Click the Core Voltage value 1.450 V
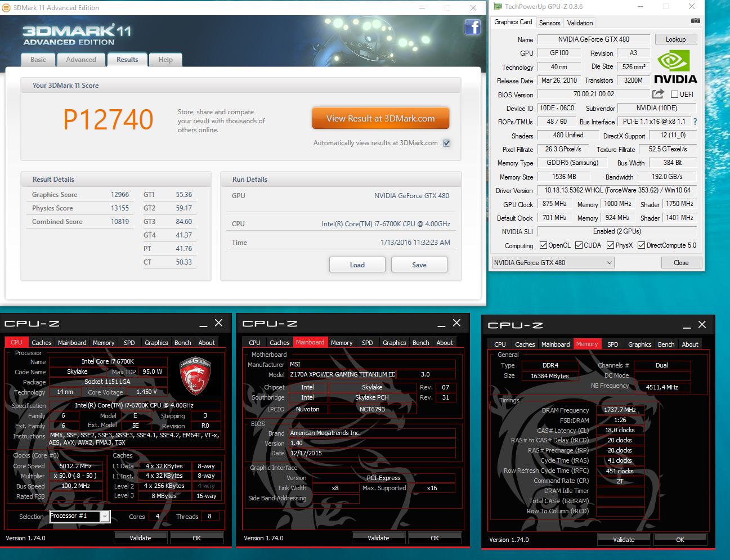 coord(146,392)
